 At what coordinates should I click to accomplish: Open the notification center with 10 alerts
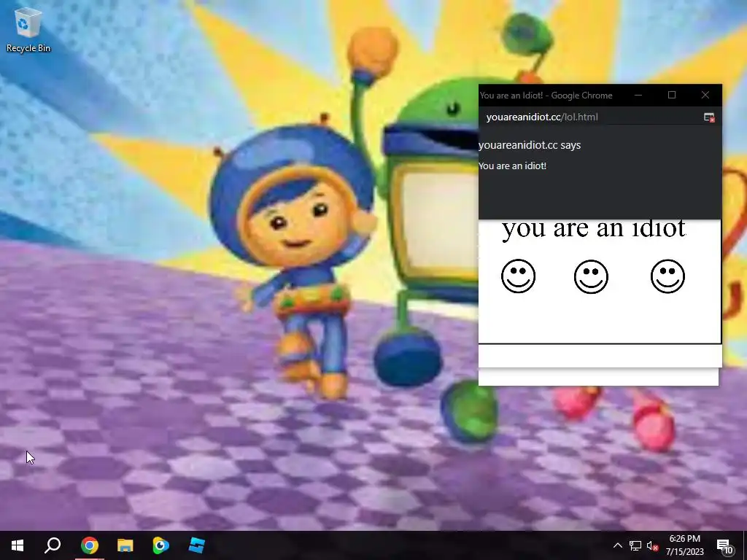(x=724, y=545)
